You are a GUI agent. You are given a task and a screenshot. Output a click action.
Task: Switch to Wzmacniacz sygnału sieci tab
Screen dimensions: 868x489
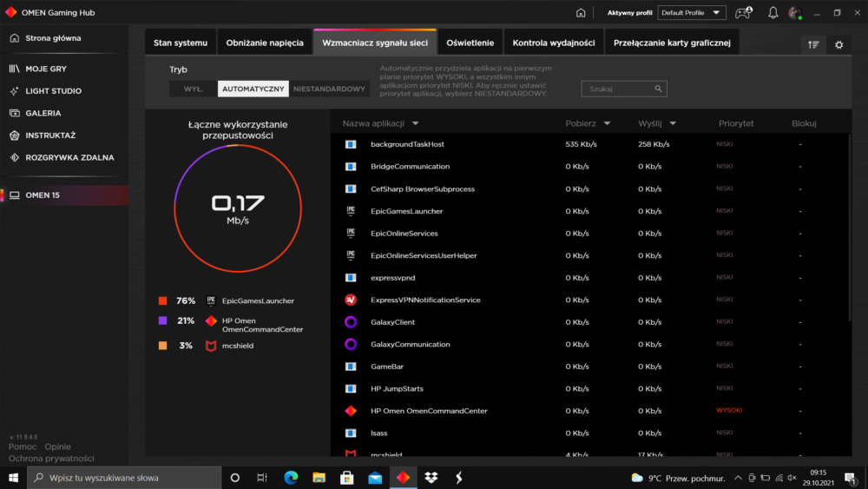[x=375, y=42]
